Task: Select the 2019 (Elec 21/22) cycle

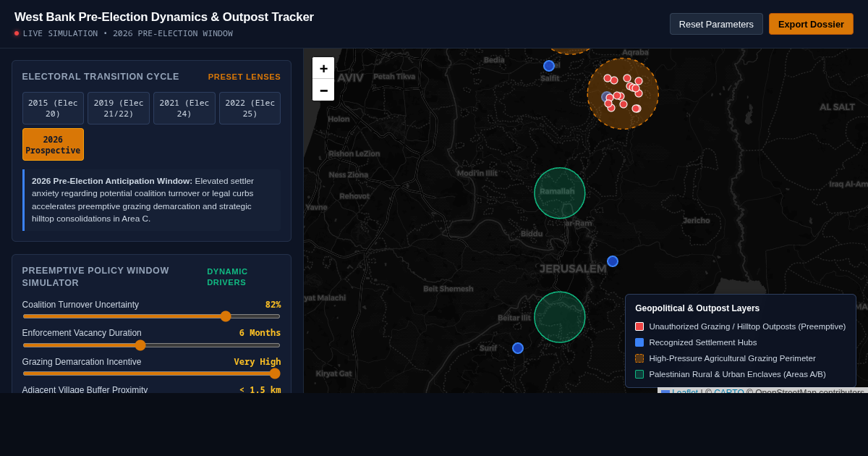Action: [x=119, y=109]
